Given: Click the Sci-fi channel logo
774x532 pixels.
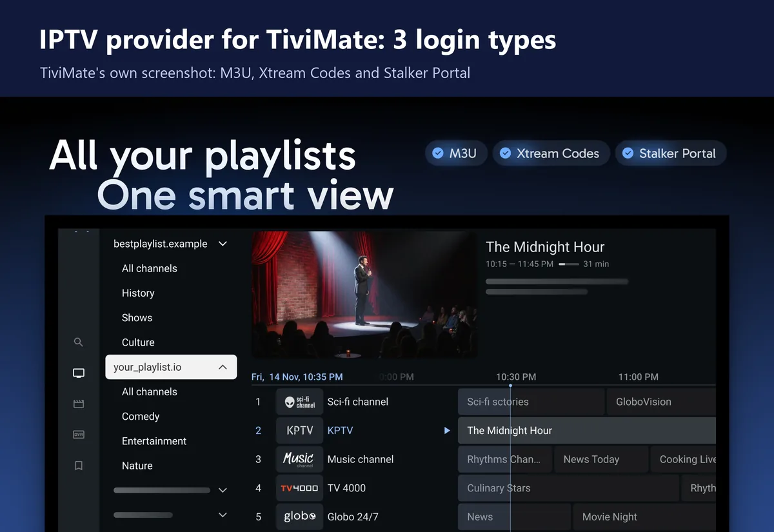Looking at the screenshot, I should pyautogui.click(x=299, y=402).
